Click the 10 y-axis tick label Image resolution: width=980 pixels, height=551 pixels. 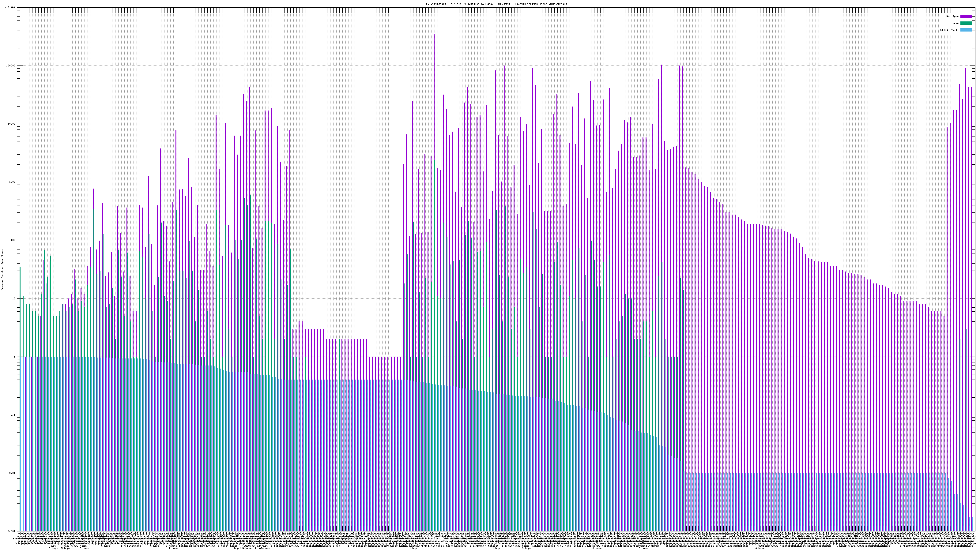14,298
